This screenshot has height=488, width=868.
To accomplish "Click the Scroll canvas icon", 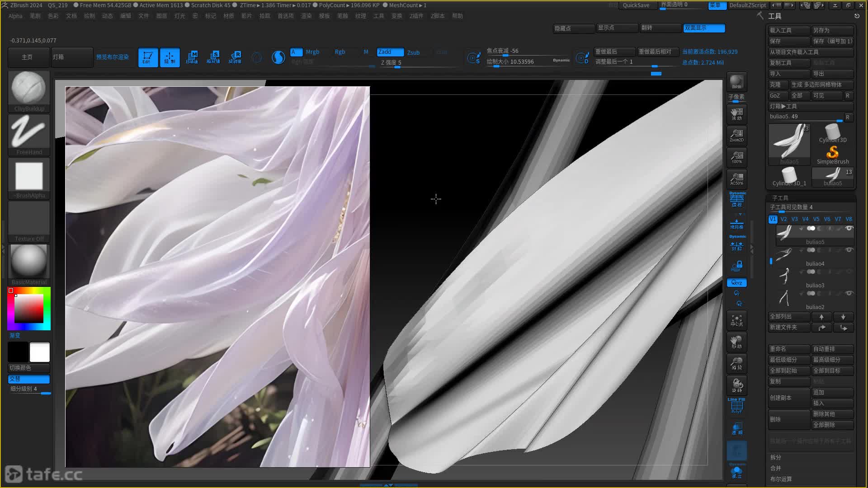I will click(736, 113).
